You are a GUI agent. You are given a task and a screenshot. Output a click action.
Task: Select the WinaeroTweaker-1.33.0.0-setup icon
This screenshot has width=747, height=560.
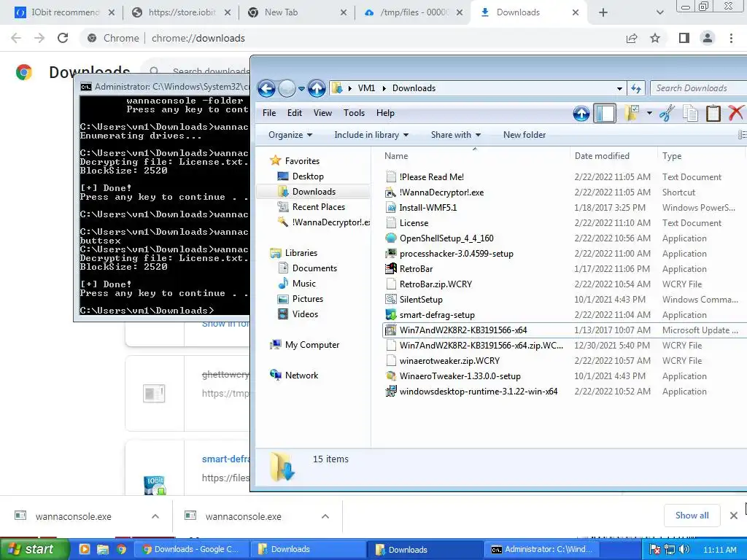pyautogui.click(x=391, y=376)
